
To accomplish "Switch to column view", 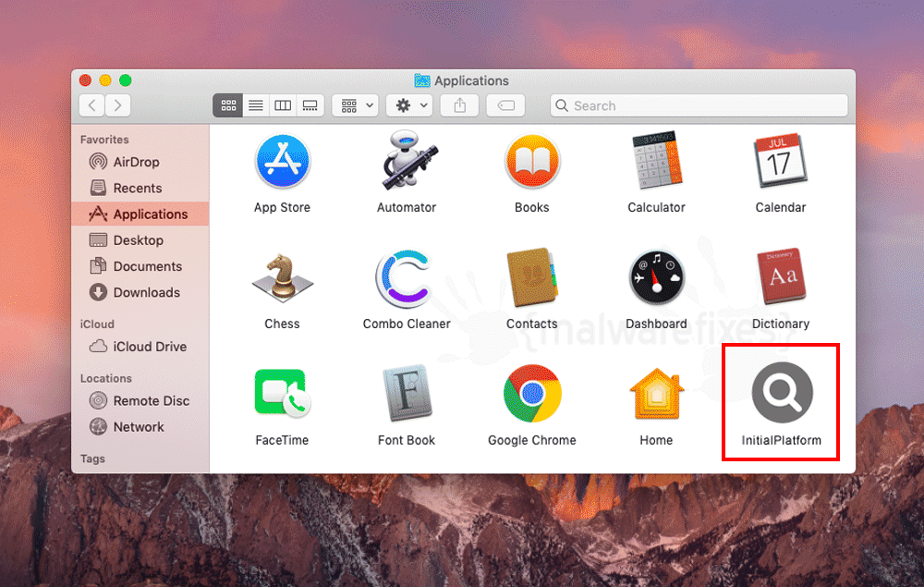I will click(283, 105).
